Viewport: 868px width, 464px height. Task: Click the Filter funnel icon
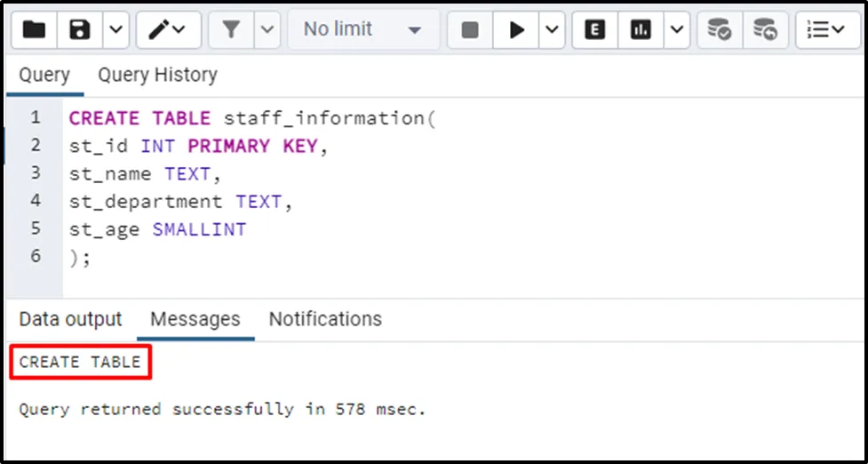(231, 30)
